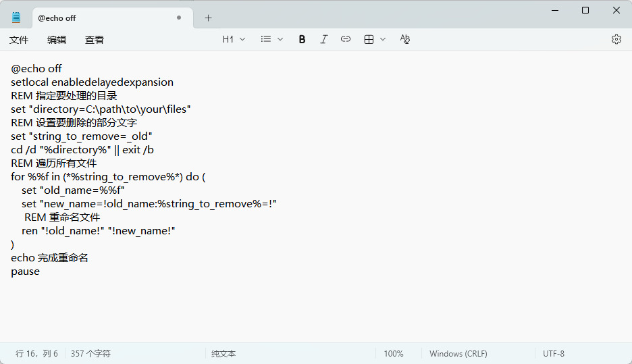Viewport: 632px width, 364px height.
Task: Click Windows (CRLF) line ending indicator
Action: tap(458, 353)
